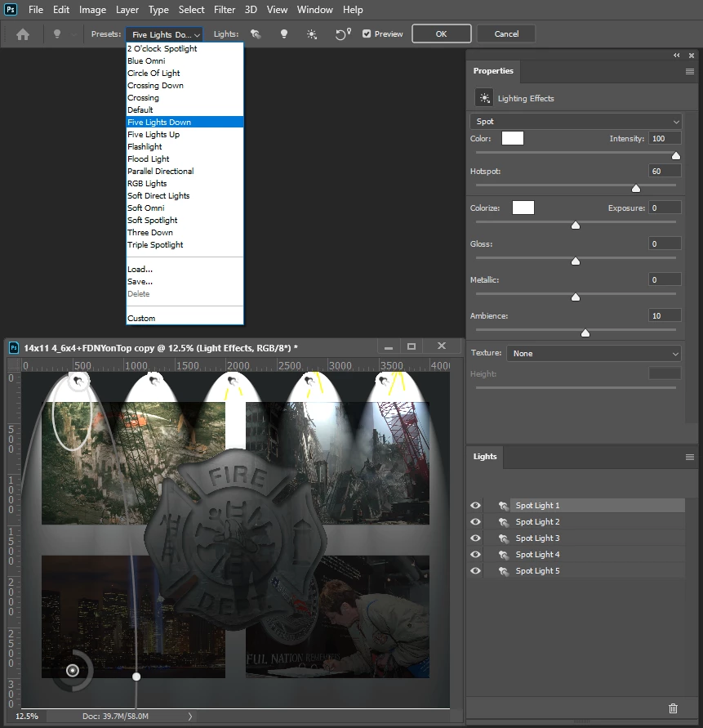Click the Spot Light 3 type icon
703x728 pixels.
click(504, 538)
